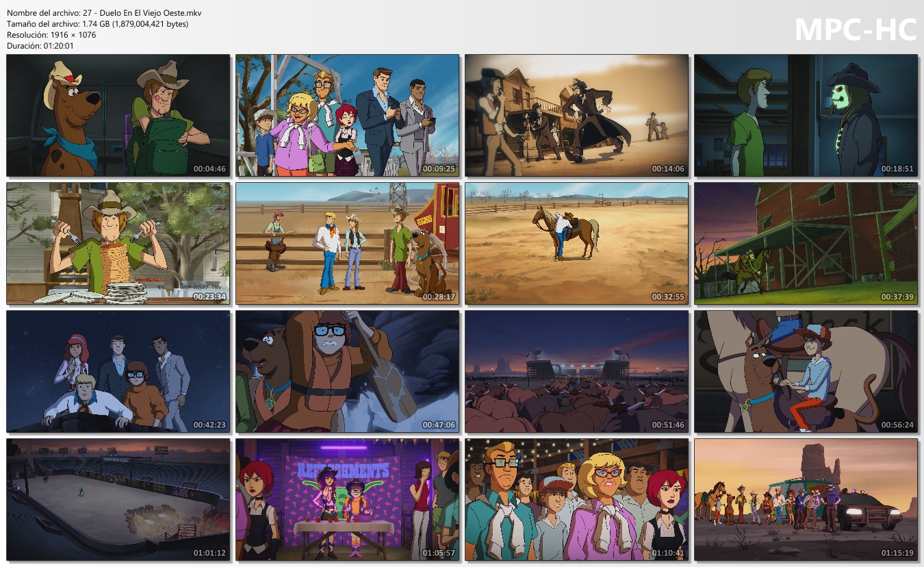View the thumbnail at 00:51:46
This screenshot has width=924, height=567.
coord(577,372)
